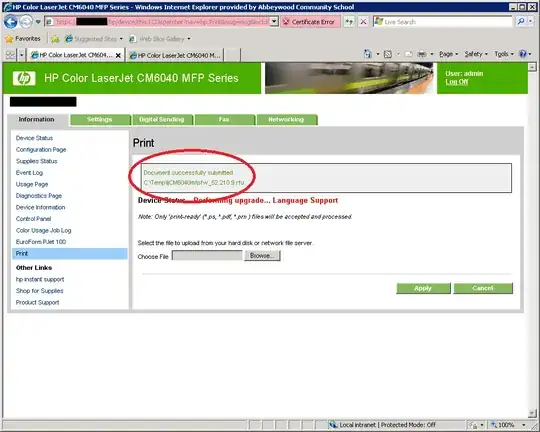Click the green Cancel button

(x=483, y=288)
